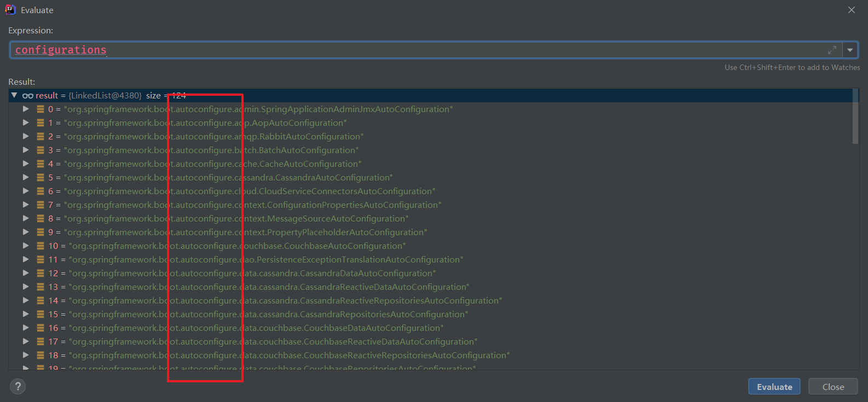This screenshot has height=402, width=868.
Task: Click the field icon of element 4
Action: pyautogui.click(x=40, y=164)
